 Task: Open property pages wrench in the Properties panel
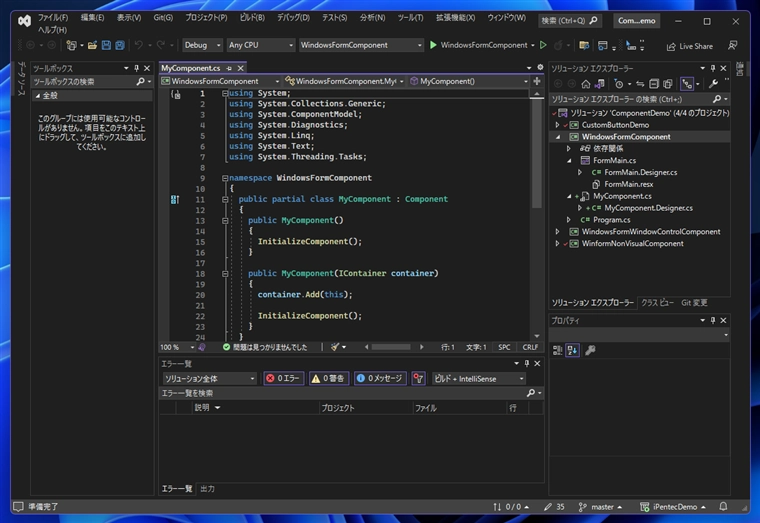click(590, 350)
